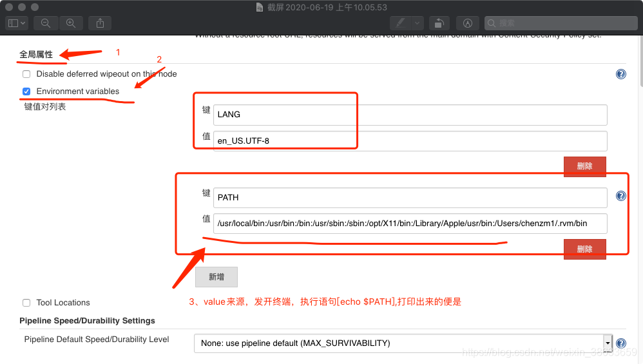643x364 pixels.
Task: Uncheck the Environment variables checkbox
Action: (x=26, y=91)
